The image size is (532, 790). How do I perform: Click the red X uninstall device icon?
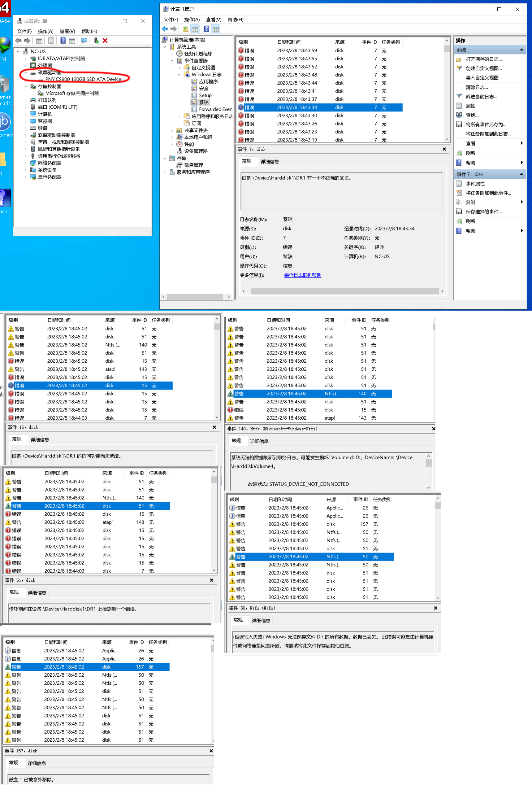pyautogui.click(x=105, y=41)
